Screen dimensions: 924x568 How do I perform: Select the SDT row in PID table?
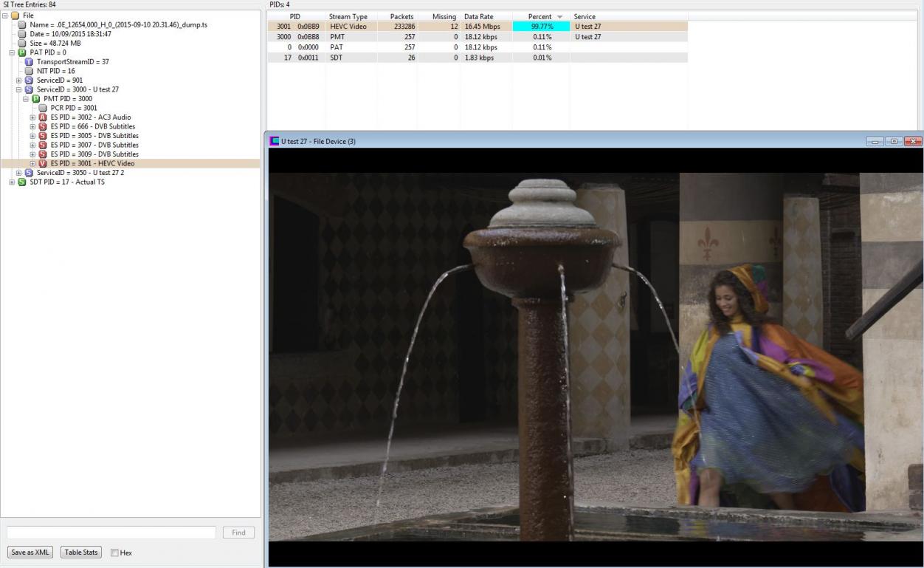click(x=477, y=58)
